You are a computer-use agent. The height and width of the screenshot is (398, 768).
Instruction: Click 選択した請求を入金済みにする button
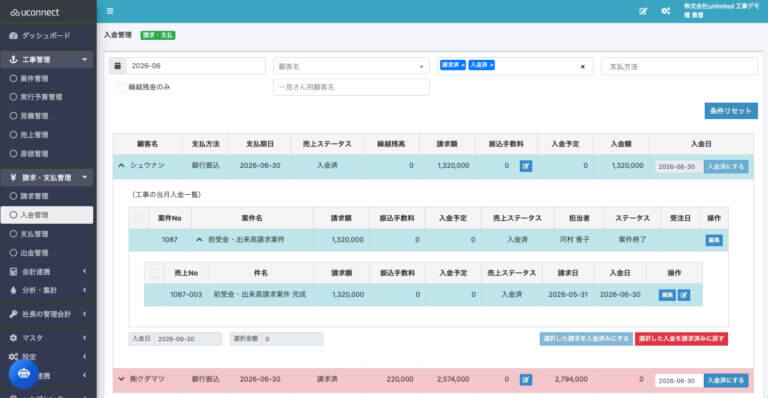(x=586, y=339)
